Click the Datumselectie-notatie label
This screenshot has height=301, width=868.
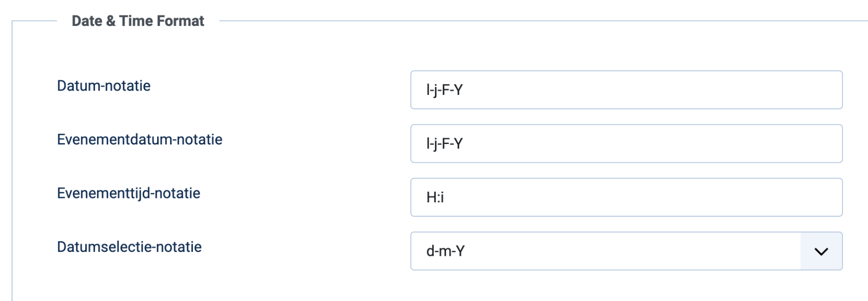[129, 247]
